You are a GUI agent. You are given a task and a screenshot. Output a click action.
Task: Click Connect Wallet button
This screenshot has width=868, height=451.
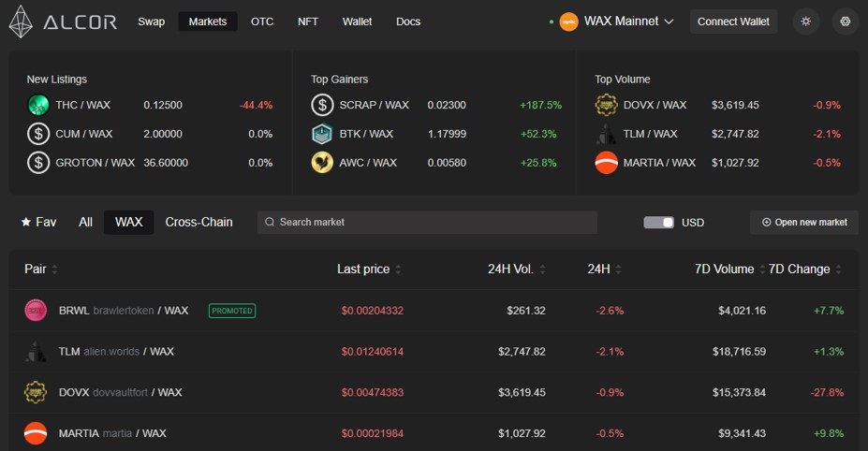coord(733,22)
